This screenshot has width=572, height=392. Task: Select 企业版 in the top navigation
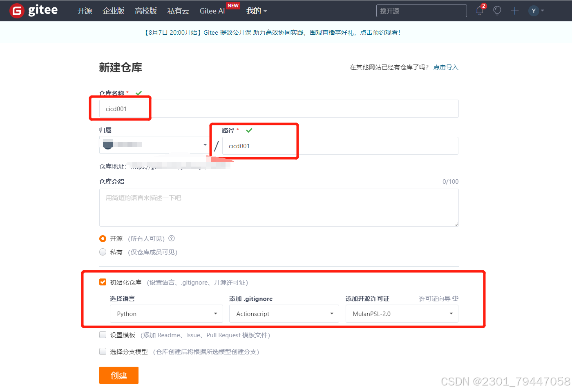[113, 11]
